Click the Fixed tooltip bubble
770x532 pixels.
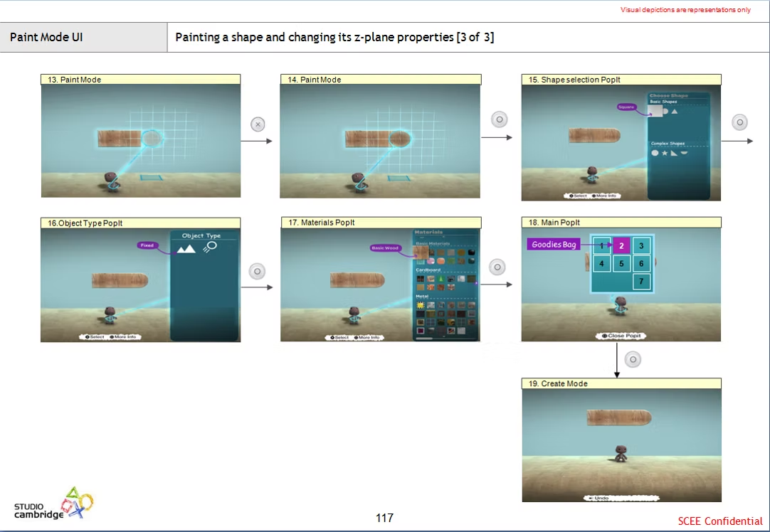[147, 245]
